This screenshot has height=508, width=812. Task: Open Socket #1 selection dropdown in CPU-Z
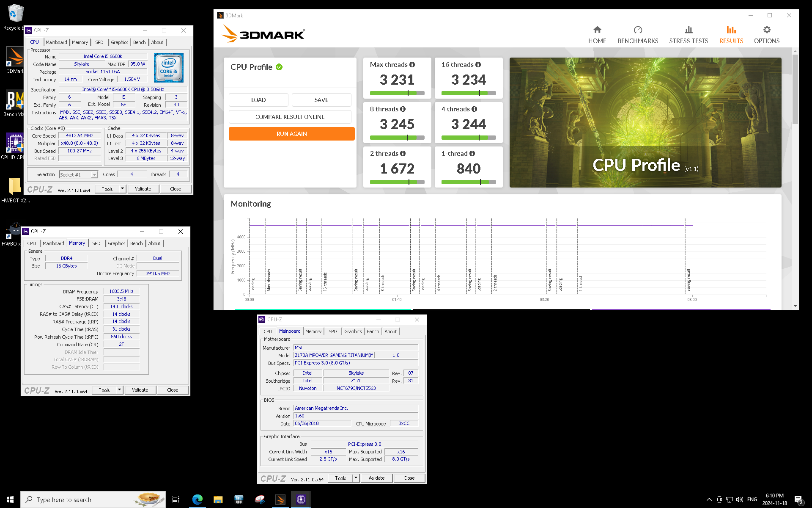[79, 174]
